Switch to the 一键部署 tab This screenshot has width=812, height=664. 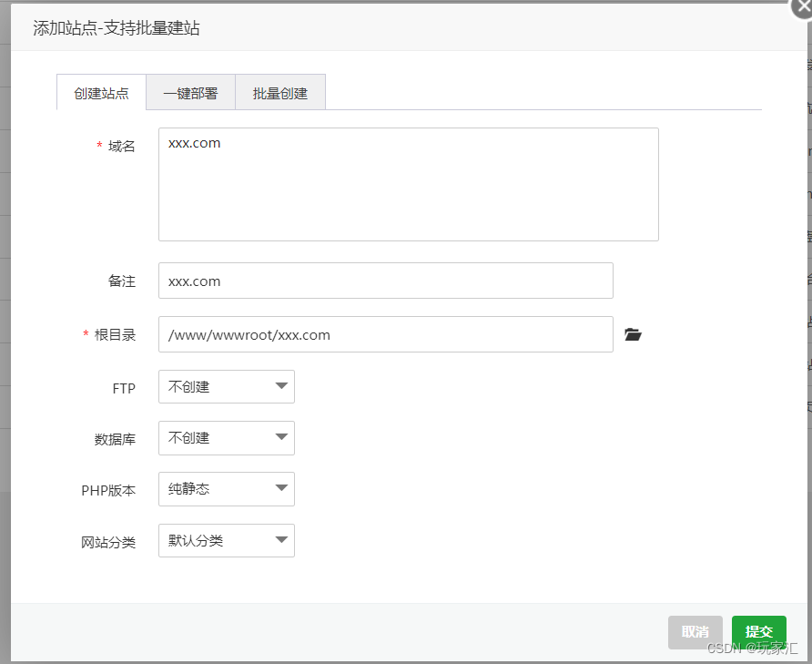point(190,93)
